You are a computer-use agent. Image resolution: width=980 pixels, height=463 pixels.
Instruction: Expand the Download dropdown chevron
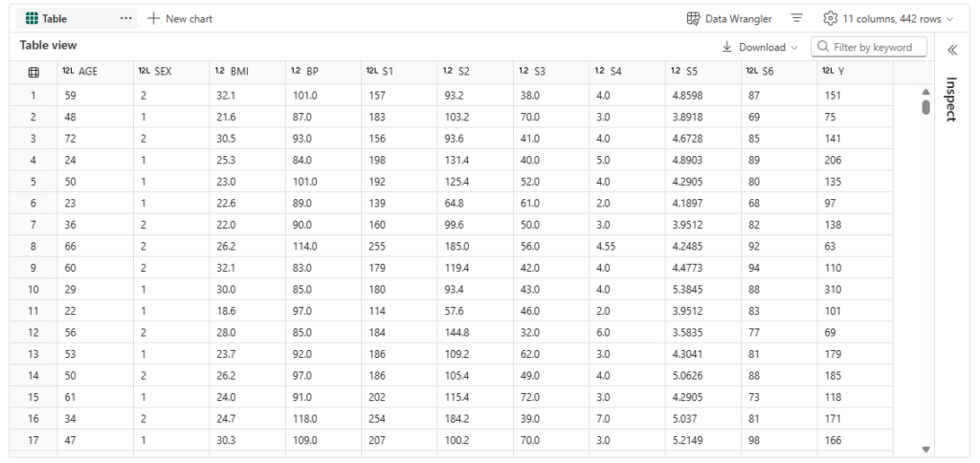click(794, 48)
